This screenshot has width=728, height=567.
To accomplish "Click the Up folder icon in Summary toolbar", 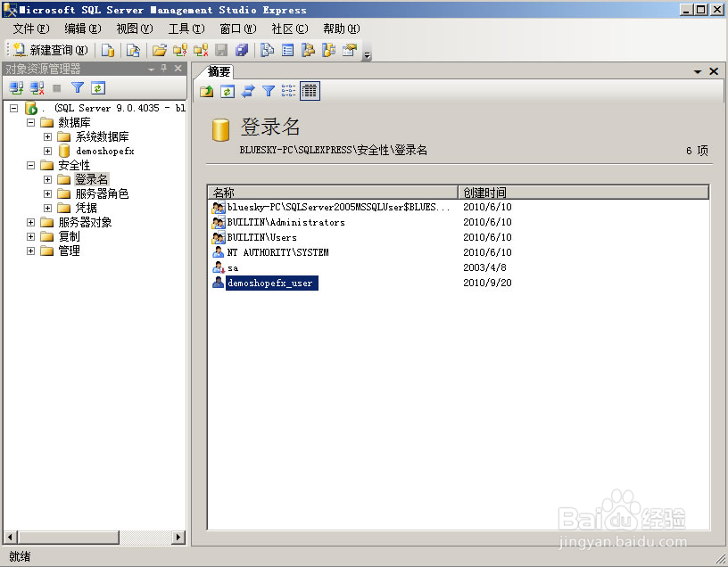I will tap(207, 91).
